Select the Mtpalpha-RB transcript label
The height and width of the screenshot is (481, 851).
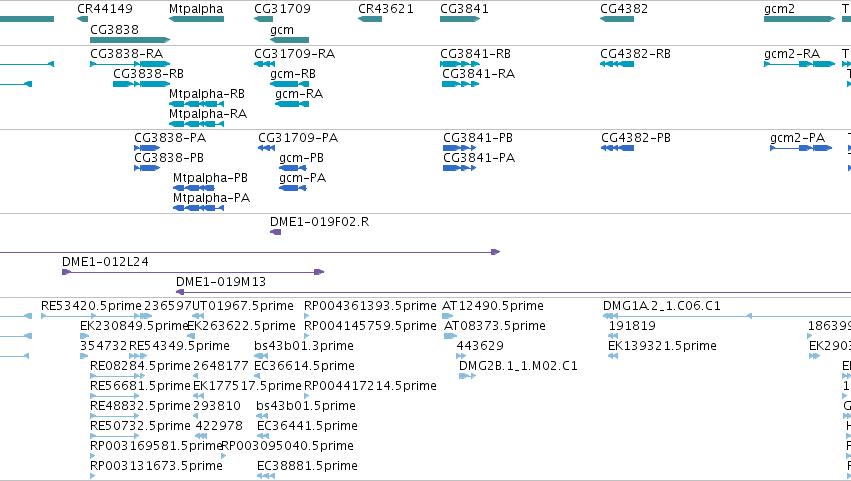click(207, 94)
